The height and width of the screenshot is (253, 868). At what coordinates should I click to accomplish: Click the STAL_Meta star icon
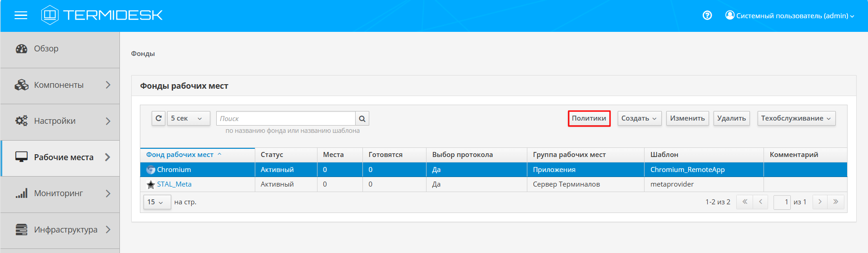pyautogui.click(x=151, y=184)
